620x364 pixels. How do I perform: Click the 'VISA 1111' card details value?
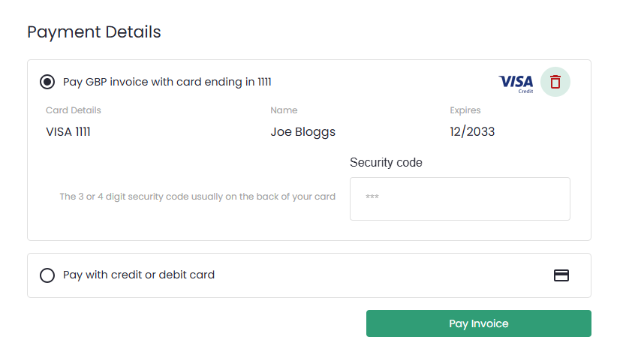click(x=68, y=132)
